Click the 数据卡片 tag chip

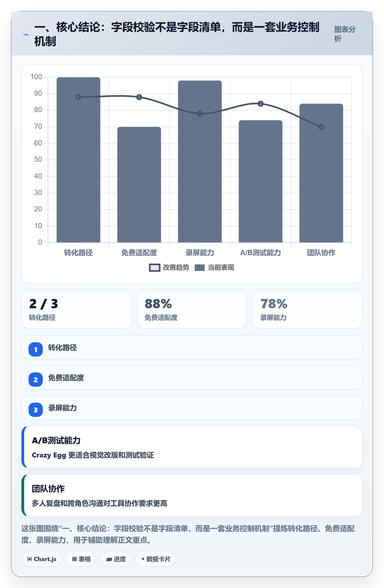tap(156, 559)
